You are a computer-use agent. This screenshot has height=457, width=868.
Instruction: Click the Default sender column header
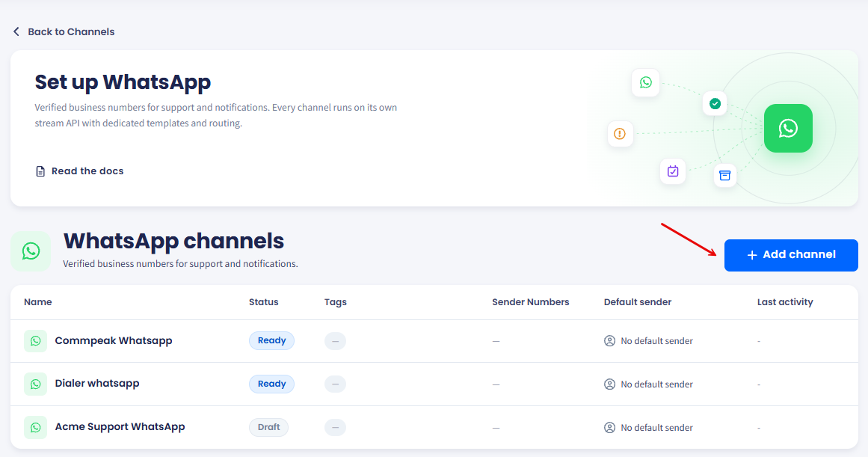point(638,302)
